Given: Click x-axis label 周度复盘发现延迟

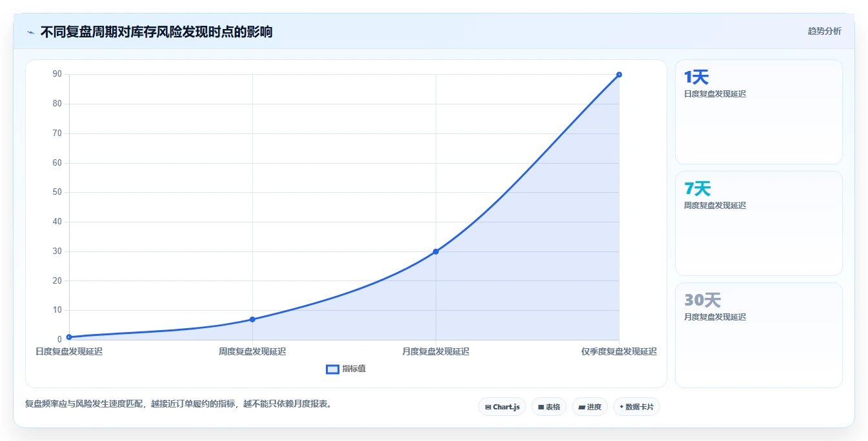Looking at the screenshot, I should (x=252, y=351).
